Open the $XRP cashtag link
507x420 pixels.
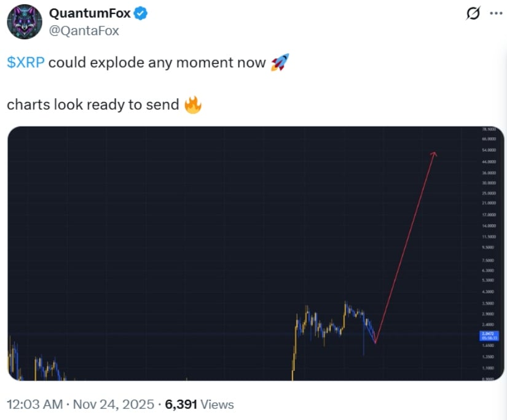coord(26,63)
